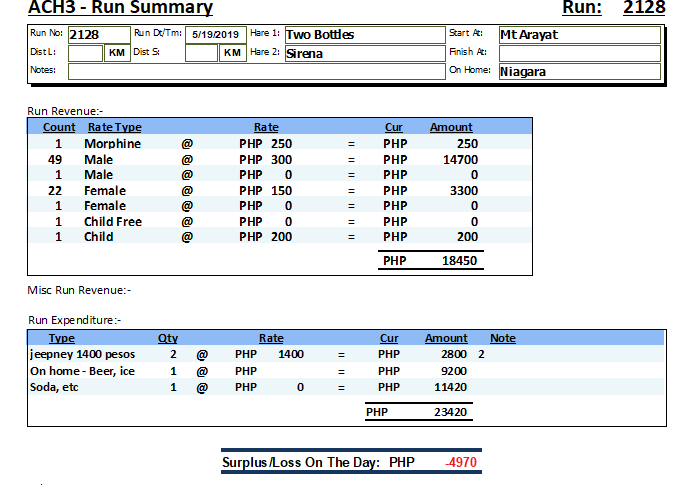Select the revenue total amount 18450

pos(460,260)
